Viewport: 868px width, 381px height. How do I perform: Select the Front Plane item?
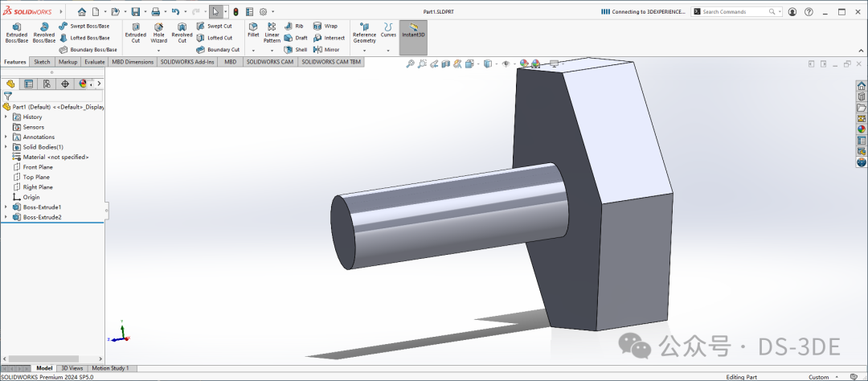(x=38, y=167)
